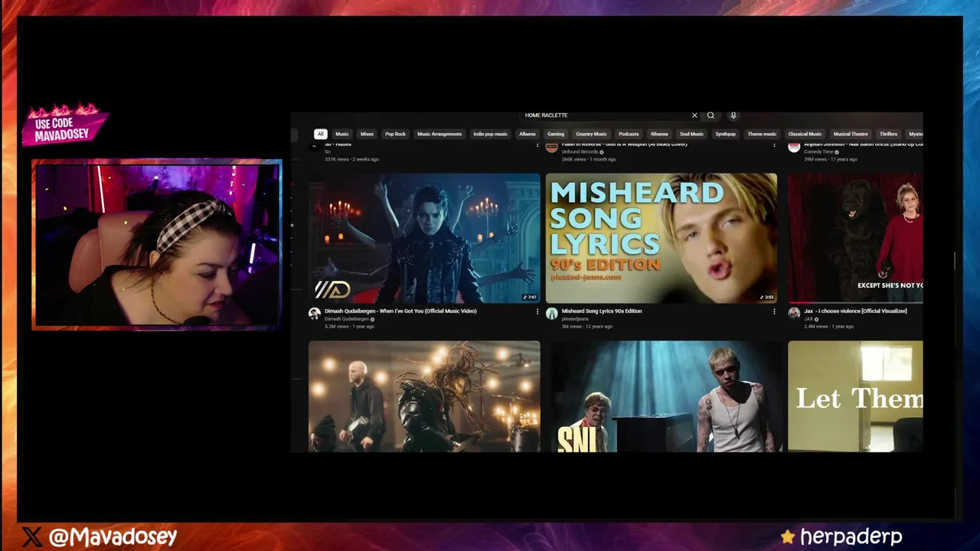Click the magnifier search icon
The height and width of the screenshot is (551, 980).
710,116
